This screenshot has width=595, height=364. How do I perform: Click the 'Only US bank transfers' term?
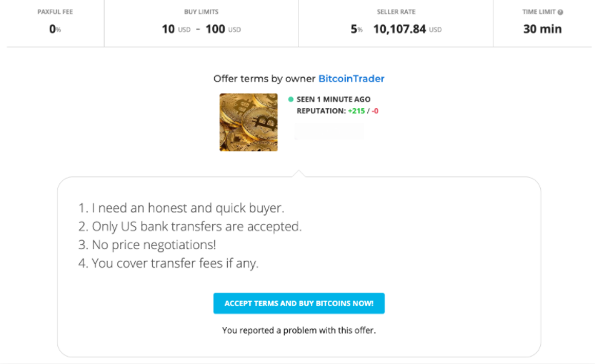(190, 226)
